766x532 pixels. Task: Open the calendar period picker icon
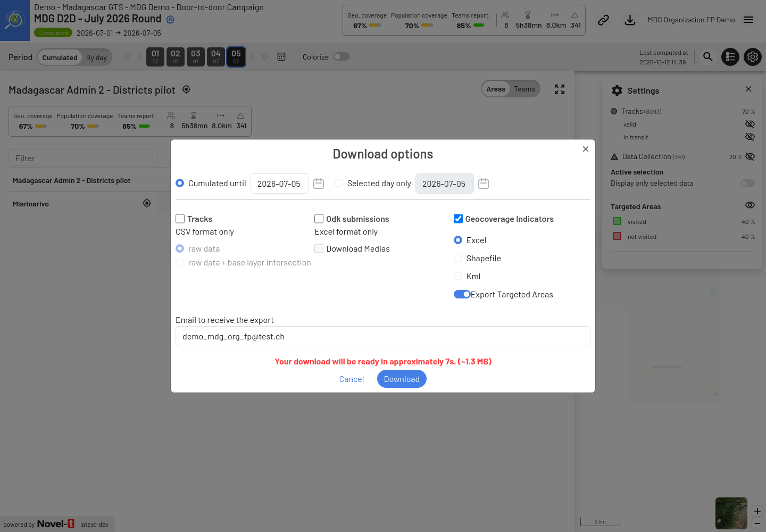pos(281,57)
